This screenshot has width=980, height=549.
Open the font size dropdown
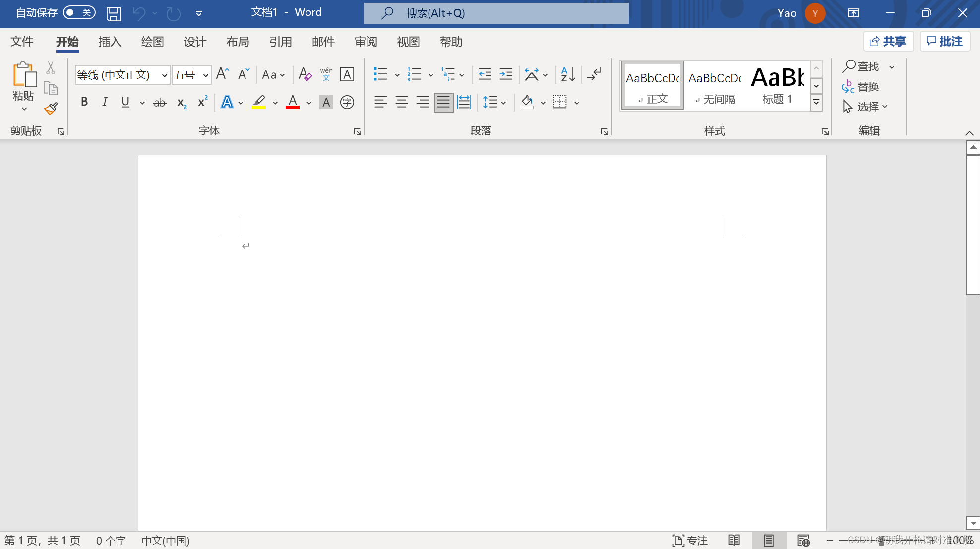point(205,75)
